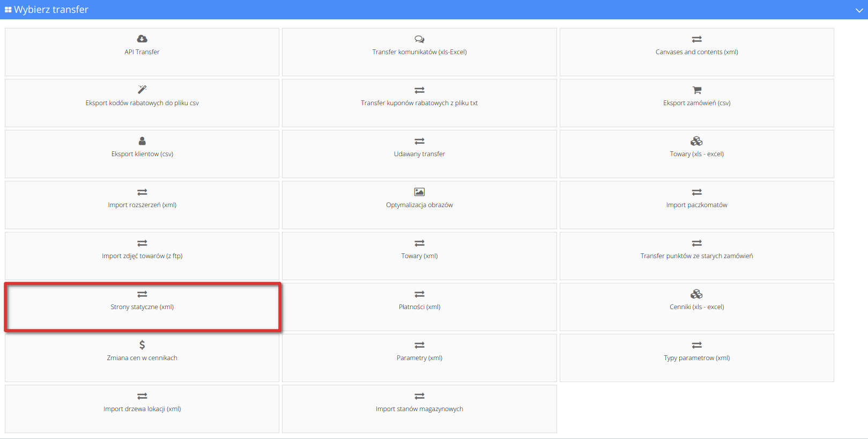Viewport: 868px width, 439px height.
Task: Choose Parametry (xml) transfer
Action: coord(419,358)
